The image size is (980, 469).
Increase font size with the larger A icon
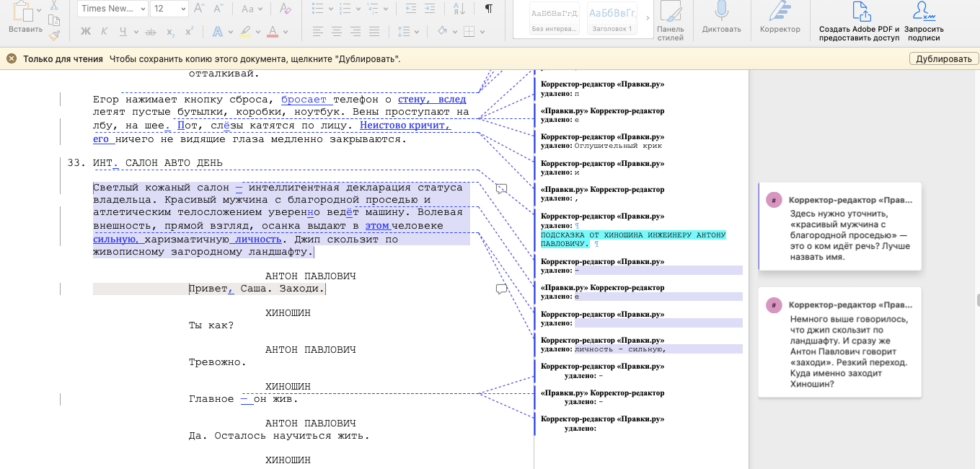pyautogui.click(x=200, y=9)
